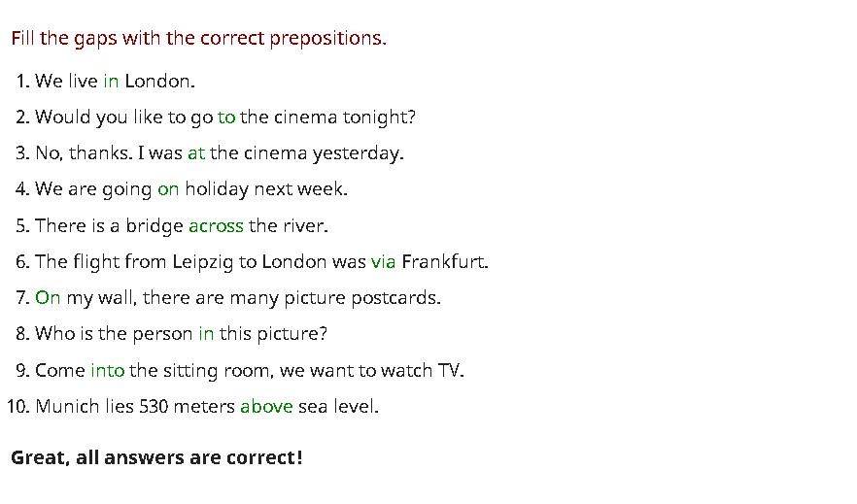
Task: Click the green word "into"
Action: (x=107, y=371)
